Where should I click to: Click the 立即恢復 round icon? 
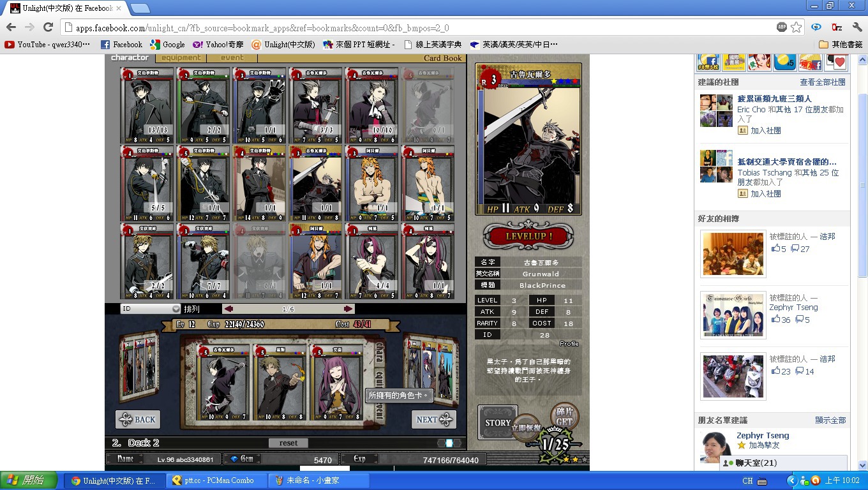click(526, 428)
